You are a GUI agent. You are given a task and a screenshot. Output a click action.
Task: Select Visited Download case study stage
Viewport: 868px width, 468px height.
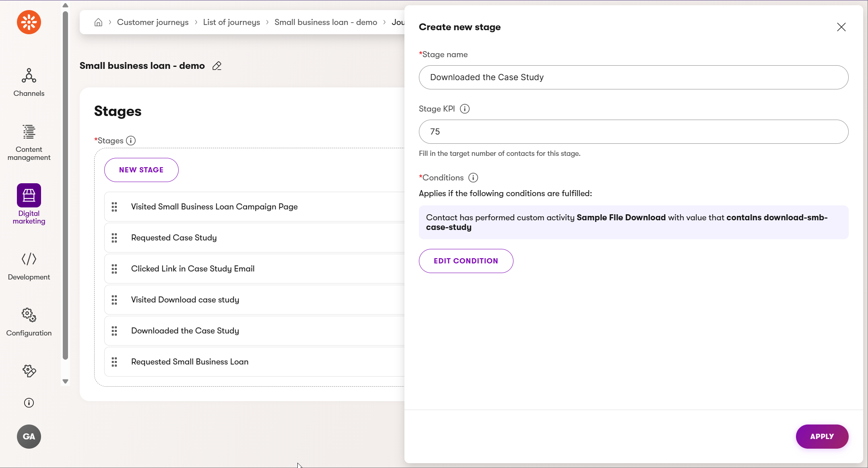[185, 300]
